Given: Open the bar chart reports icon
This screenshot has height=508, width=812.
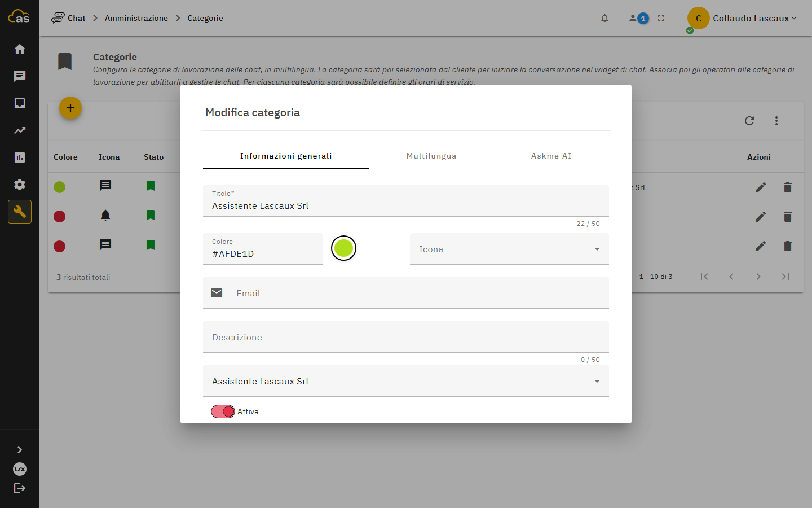Looking at the screenshot, I should (20, 157).
